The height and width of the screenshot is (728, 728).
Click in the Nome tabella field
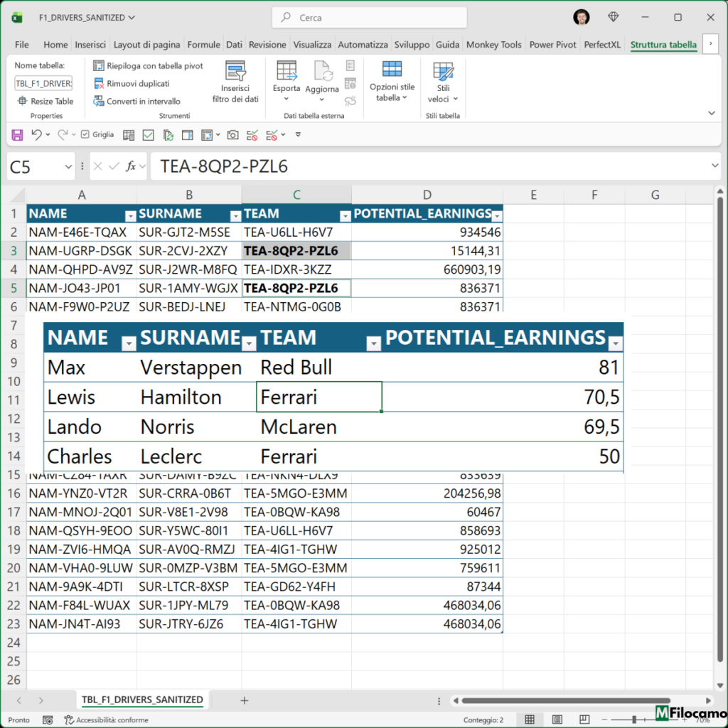[x=43, y=84]
